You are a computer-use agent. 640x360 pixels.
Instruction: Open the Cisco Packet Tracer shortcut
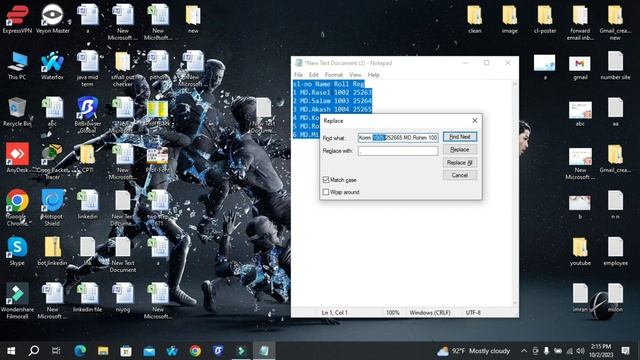coord(52,162)
